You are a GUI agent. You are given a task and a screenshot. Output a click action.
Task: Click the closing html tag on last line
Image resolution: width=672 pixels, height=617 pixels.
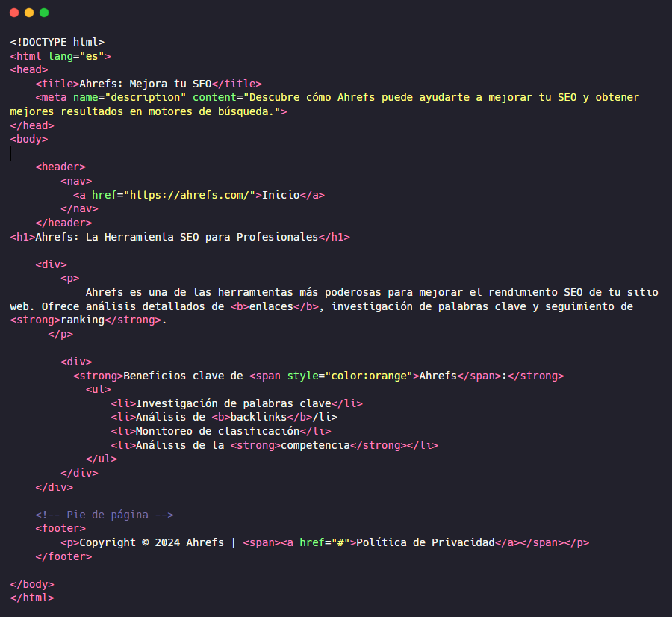click(32, 598)
